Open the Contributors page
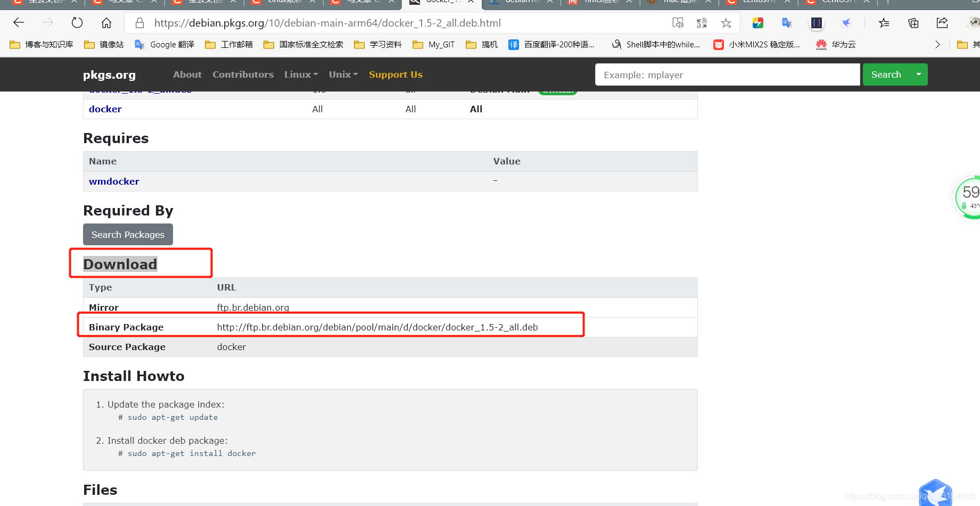The image size is (980, 506). click(x=243, y=74)
